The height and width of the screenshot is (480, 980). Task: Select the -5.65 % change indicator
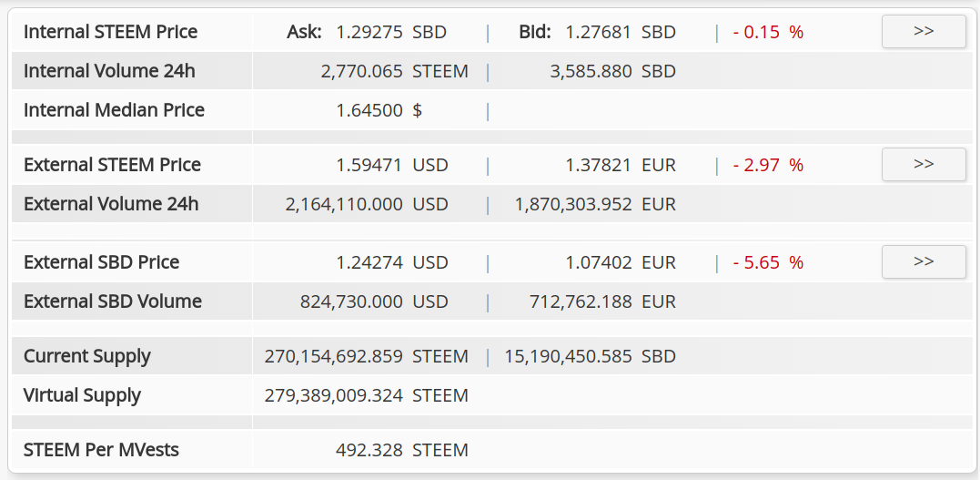pos(768,262)
